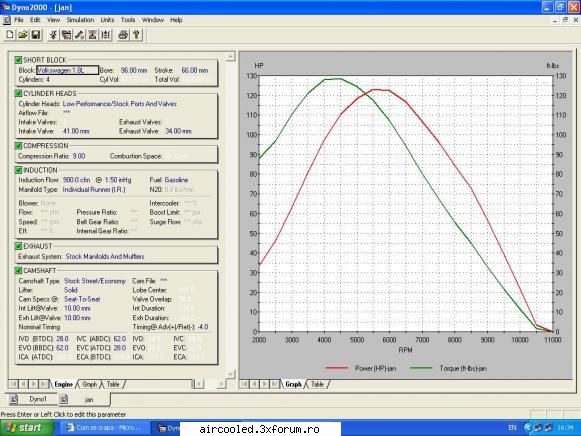Viewport: 581px width, 436px height.
Task: Open the Block selection field Volkswagen 1.8L
Action: click(x=67, y=70)
